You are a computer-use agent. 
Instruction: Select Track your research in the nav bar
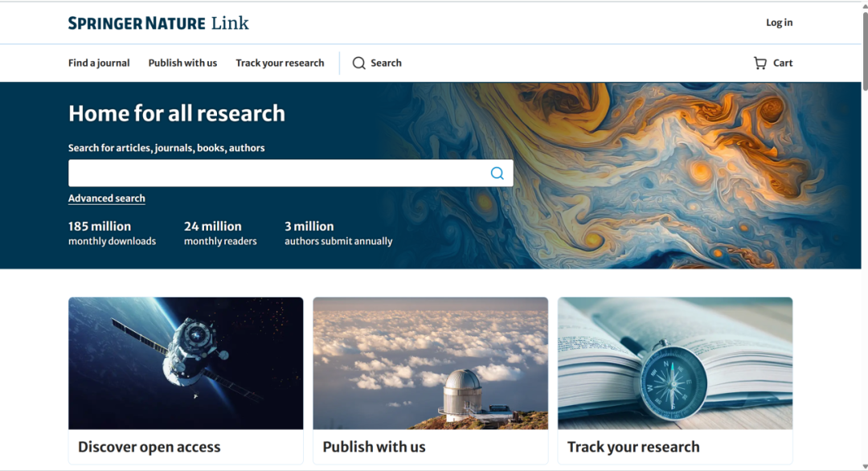click(280, 63)
